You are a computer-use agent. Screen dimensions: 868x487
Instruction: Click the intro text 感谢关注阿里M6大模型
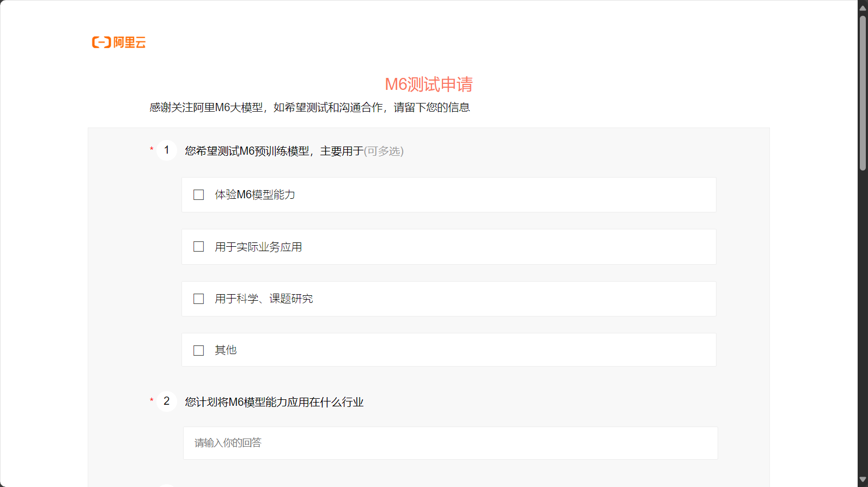point(206,107)
